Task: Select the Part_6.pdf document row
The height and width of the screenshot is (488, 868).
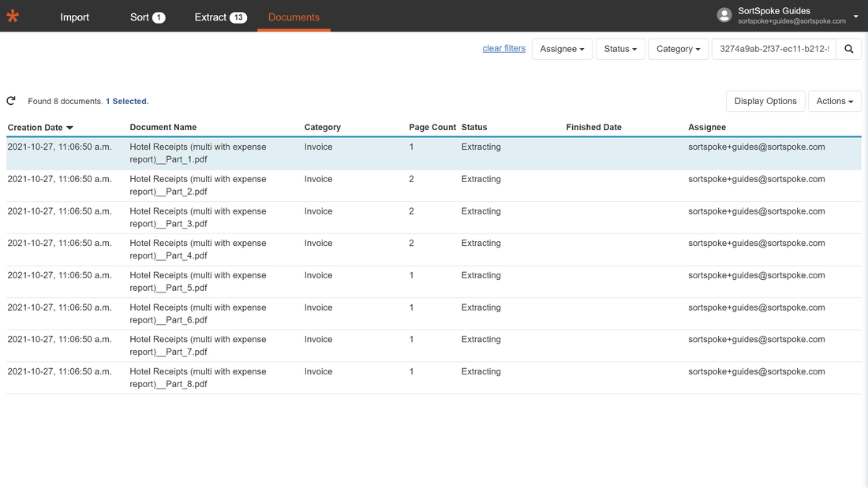Action: tap(434, 314)
